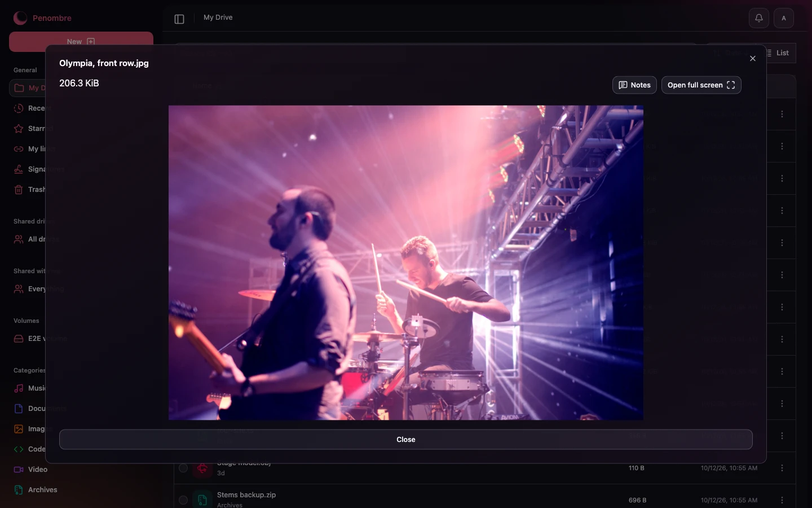Dismiss the preview with the X icon
This screenshot has width=812, height=508.
point(753,59)
